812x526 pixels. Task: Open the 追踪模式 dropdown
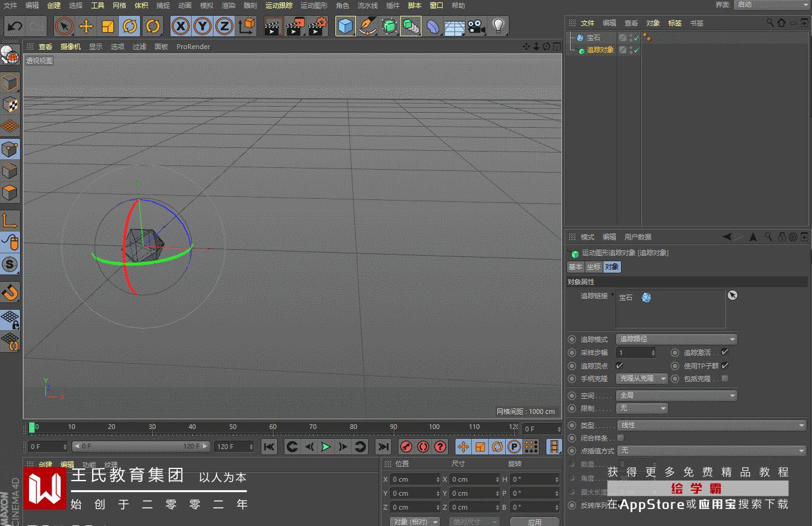677,339
